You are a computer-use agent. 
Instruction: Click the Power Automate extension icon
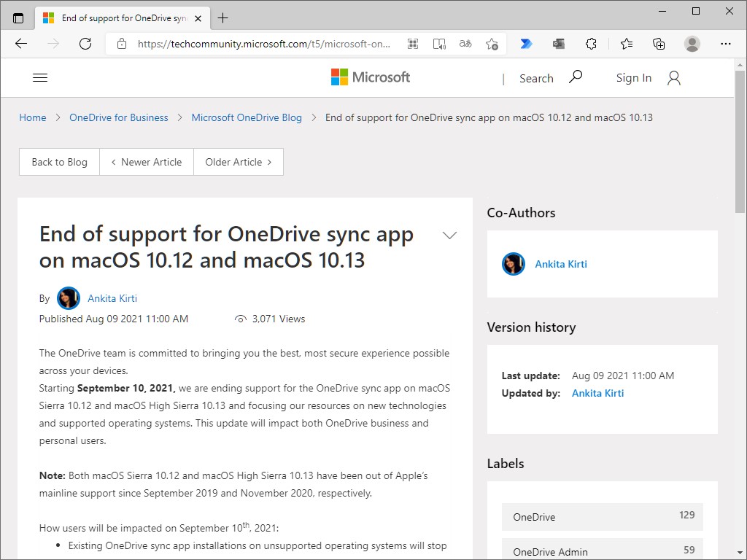tap(526, 44)
